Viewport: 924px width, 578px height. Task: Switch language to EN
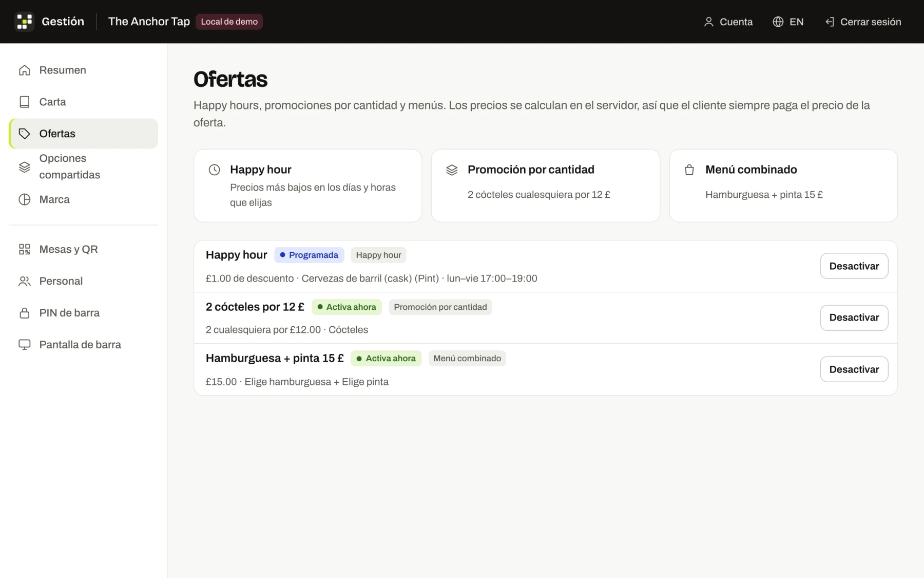point(788,22)
